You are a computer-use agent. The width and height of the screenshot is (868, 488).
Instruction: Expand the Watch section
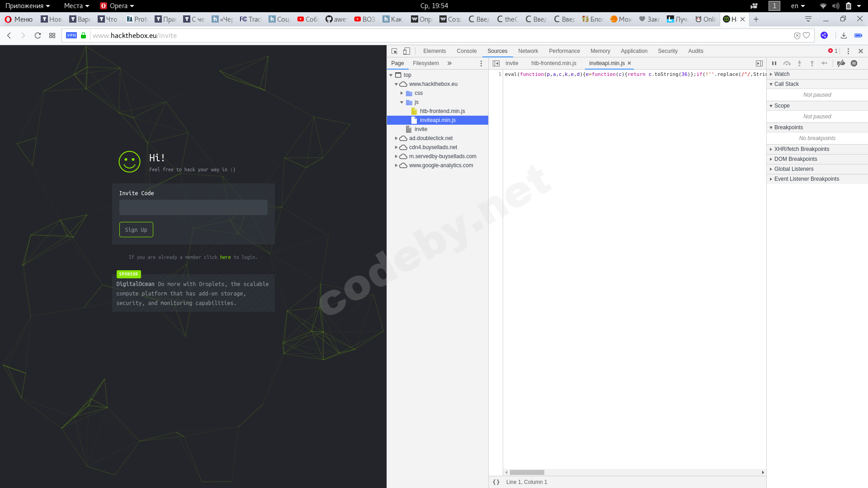coord(781,74)
